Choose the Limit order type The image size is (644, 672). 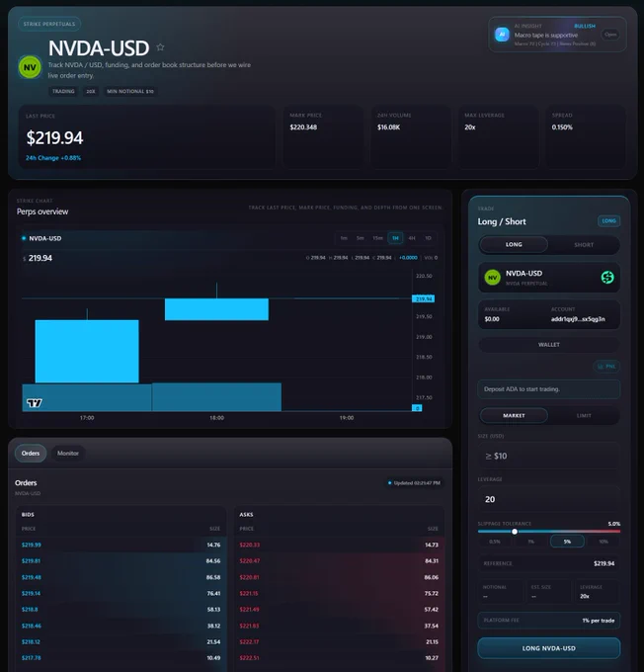[584, 415]
